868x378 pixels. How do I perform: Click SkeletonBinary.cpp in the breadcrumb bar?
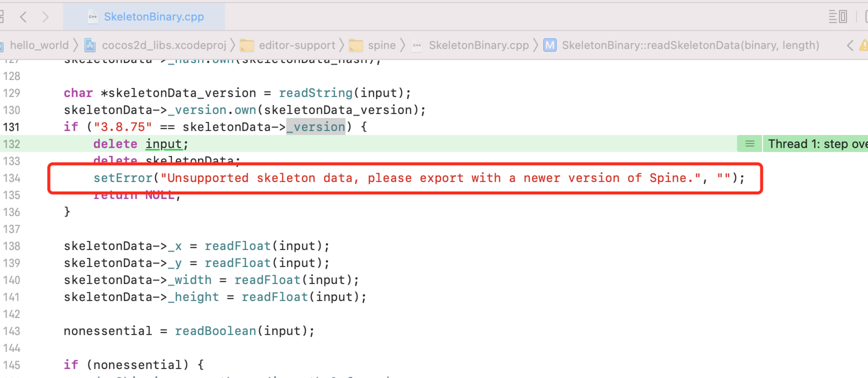(478, 45)
